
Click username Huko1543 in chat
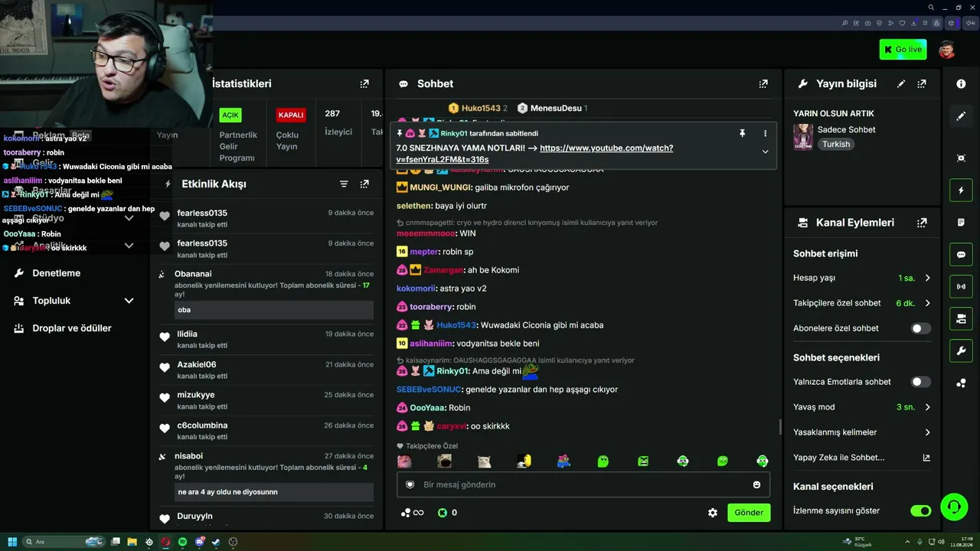pyautogui.click(x=456, y=325)
